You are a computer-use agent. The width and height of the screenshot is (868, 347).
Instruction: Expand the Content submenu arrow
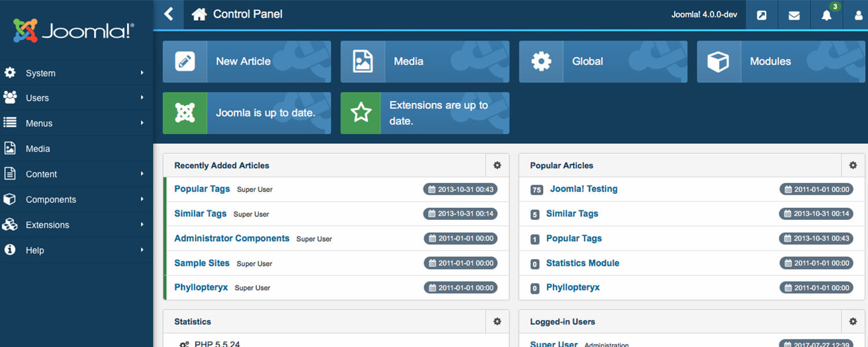(142, 173)
